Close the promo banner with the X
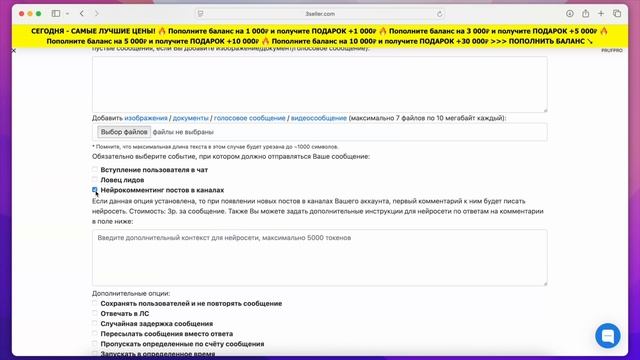The width and height of the screenshot is (640, 360). coord(14,51)
